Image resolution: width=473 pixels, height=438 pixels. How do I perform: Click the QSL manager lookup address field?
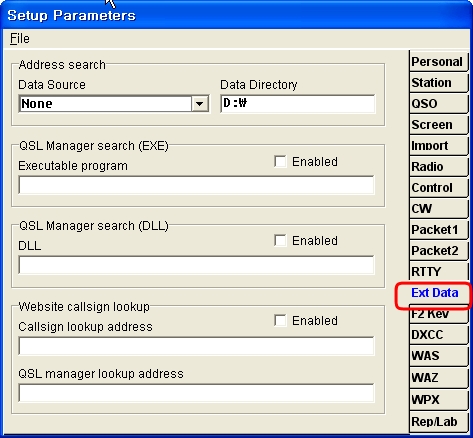[x=196, y=393]
